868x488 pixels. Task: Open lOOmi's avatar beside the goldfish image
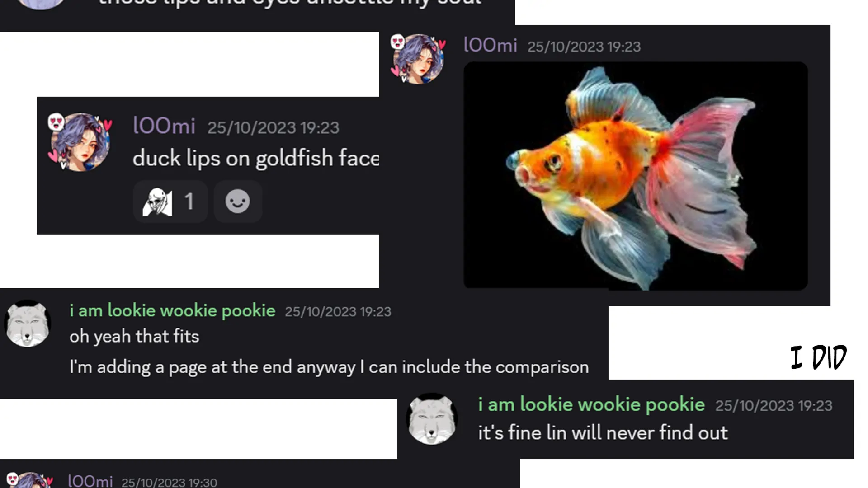(418, 59)
